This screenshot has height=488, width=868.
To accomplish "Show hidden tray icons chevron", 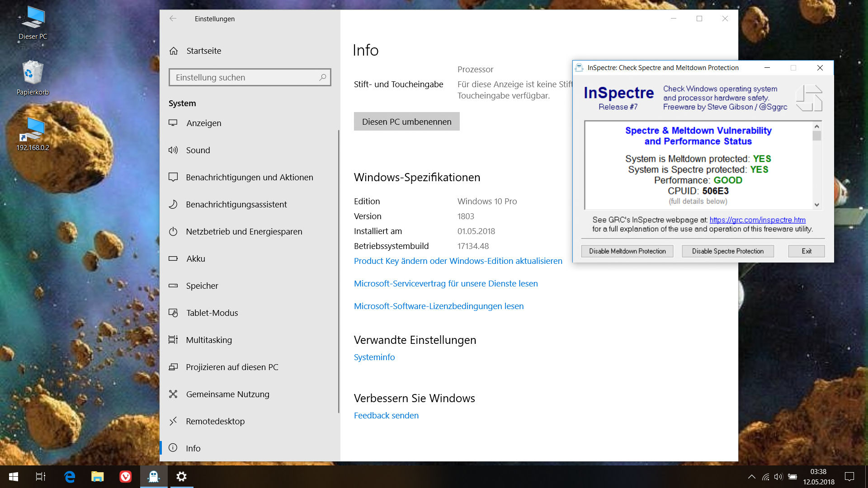I will coord(751,476).
